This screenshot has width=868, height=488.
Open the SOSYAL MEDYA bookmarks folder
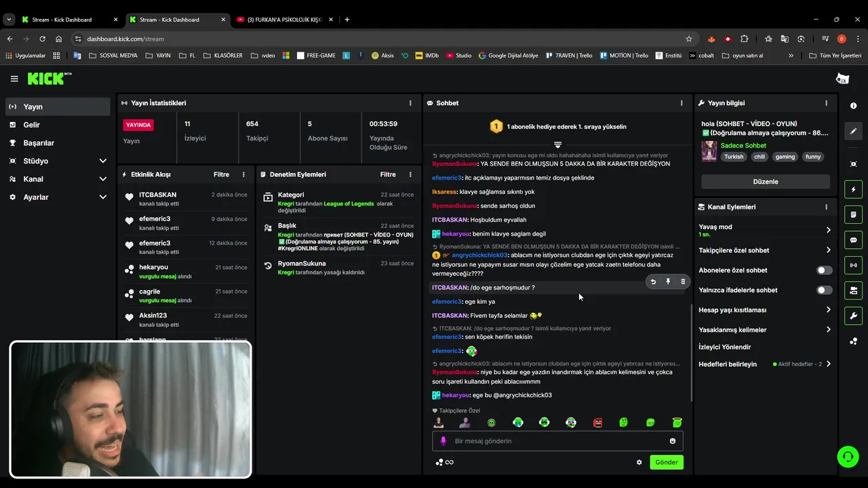[x=113, y=56]
